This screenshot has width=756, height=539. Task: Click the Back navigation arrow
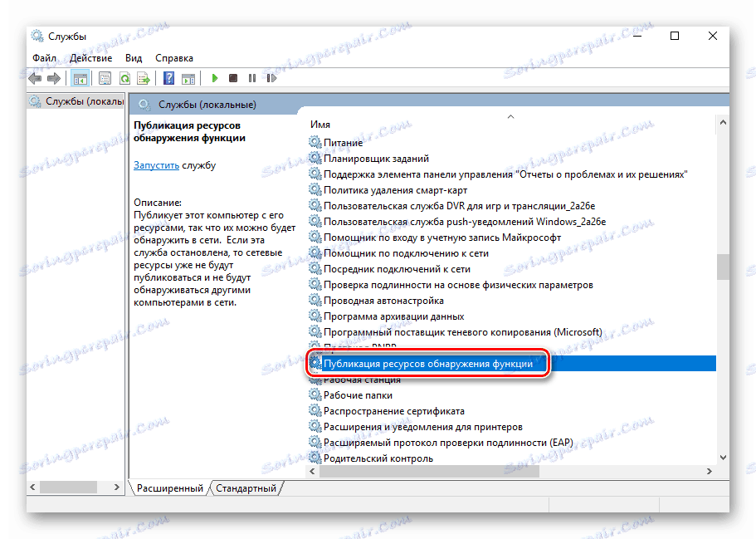tap(34, 77)
